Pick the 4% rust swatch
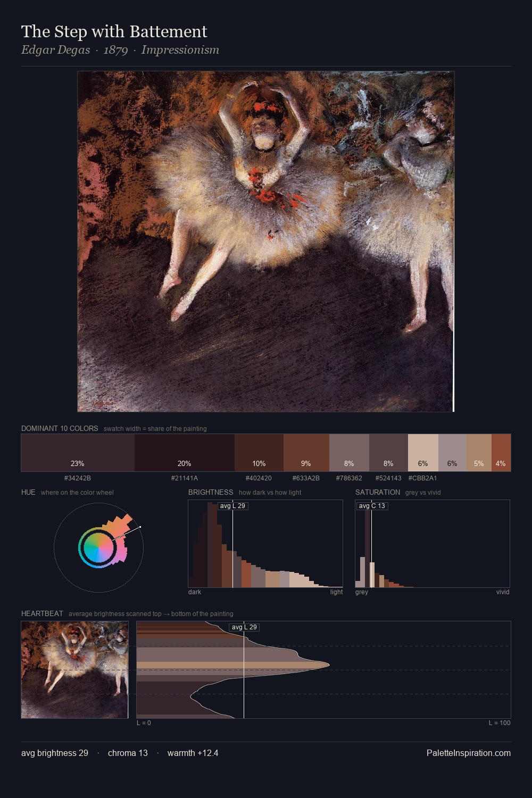The width and height of the screenshot is (532, 798). pyautogui.click(x=501, y=453)
